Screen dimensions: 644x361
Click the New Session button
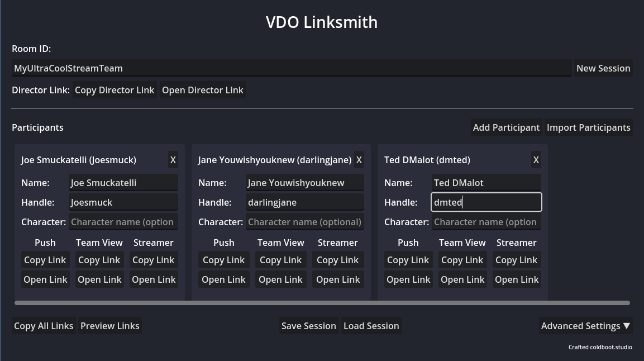pyautogui.click(x=603, y=68)
